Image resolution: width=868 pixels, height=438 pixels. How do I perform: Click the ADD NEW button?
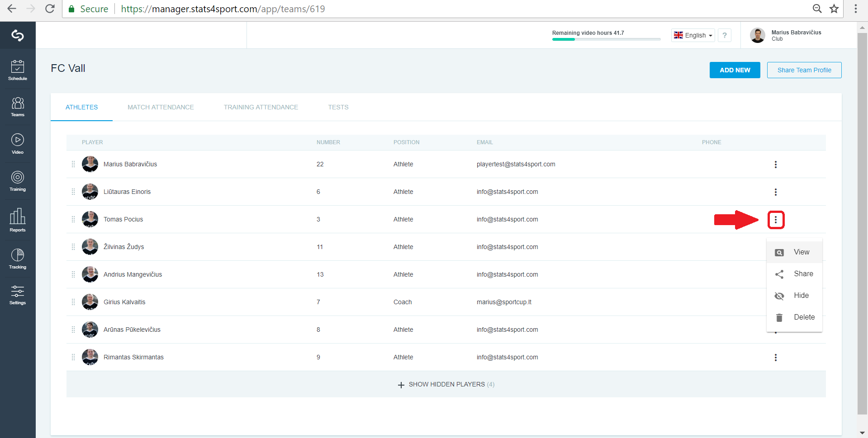tap(735, 70)
